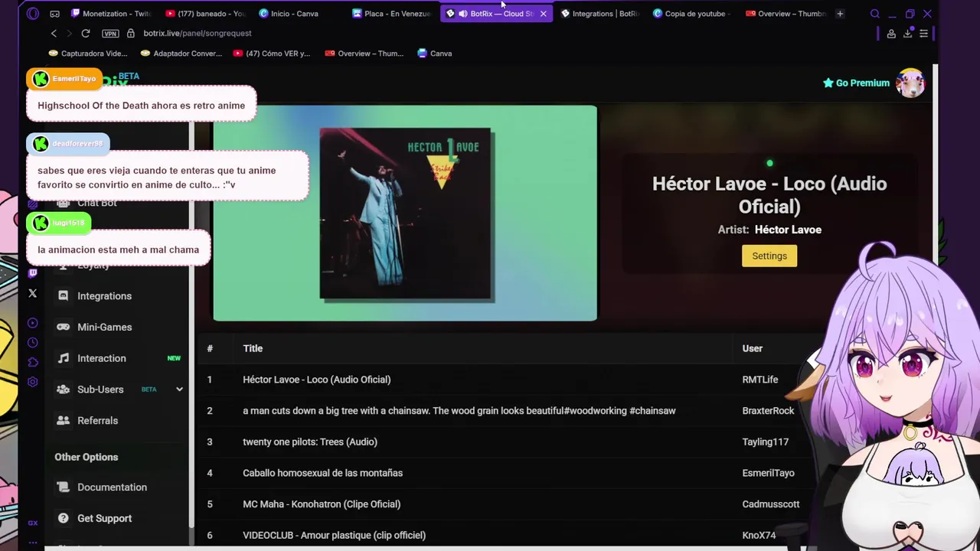
Task: Open Opera sidebar settings gear
Action: pos(32,382)
